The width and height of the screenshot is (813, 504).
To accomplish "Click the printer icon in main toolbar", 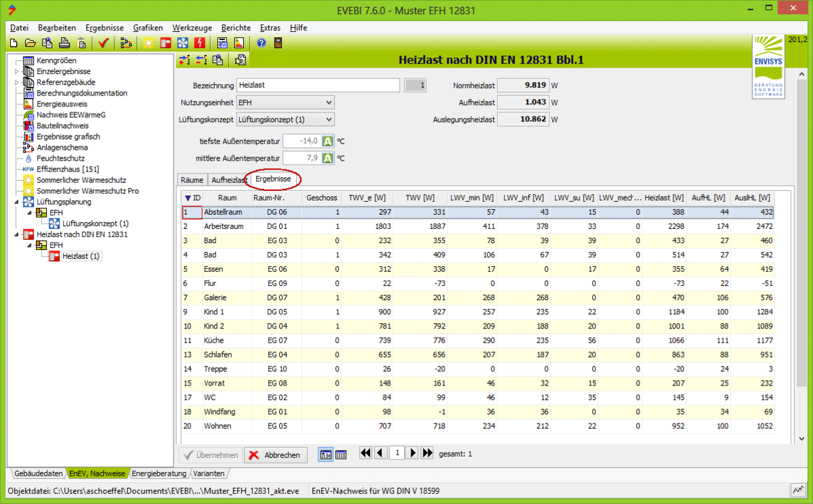I will click(64, 43).
